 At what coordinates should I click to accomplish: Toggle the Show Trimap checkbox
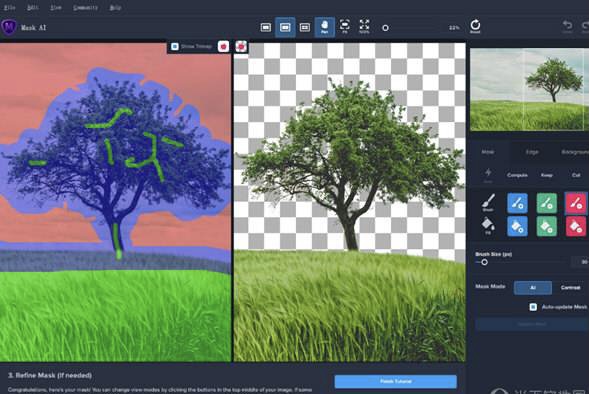175,46
